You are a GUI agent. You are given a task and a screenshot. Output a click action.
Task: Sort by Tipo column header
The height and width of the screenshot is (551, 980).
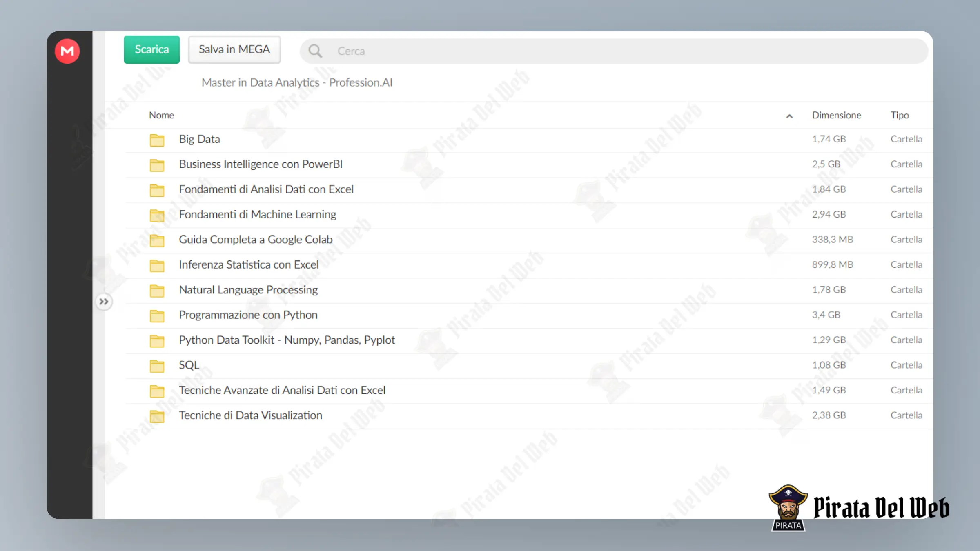[x=900, y=115]
